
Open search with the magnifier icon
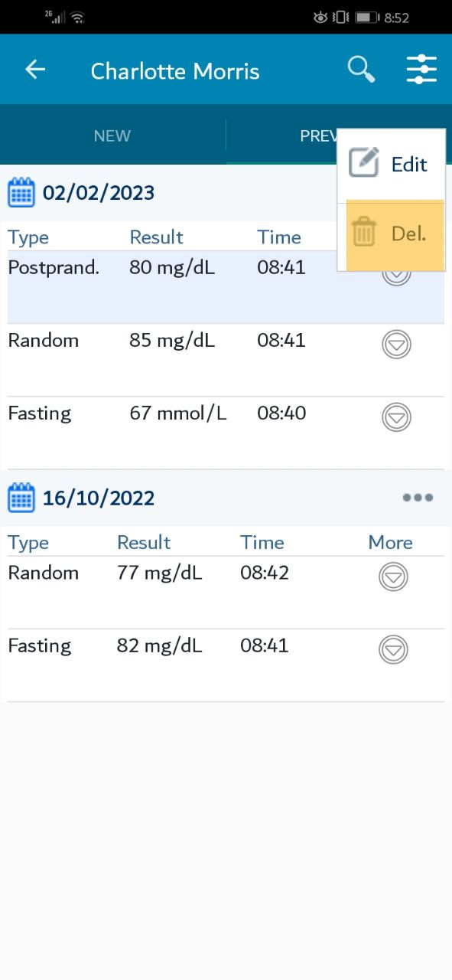[x=361, y=70]
